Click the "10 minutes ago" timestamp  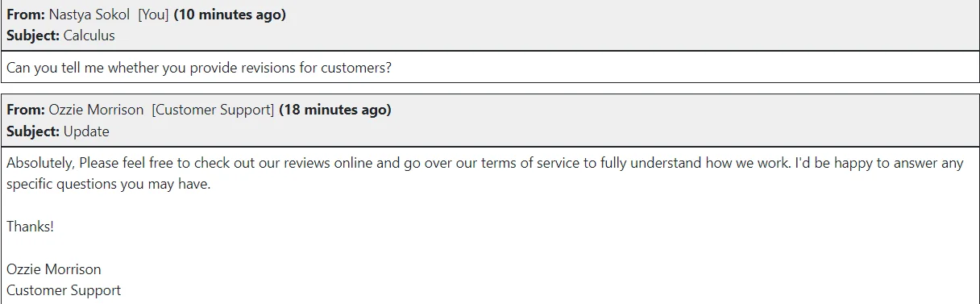[230, 15]
